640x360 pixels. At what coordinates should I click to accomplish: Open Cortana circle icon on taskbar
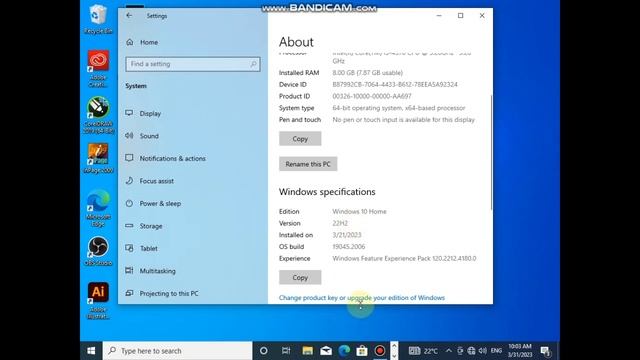pyautogui.click(x=264, y=351)
